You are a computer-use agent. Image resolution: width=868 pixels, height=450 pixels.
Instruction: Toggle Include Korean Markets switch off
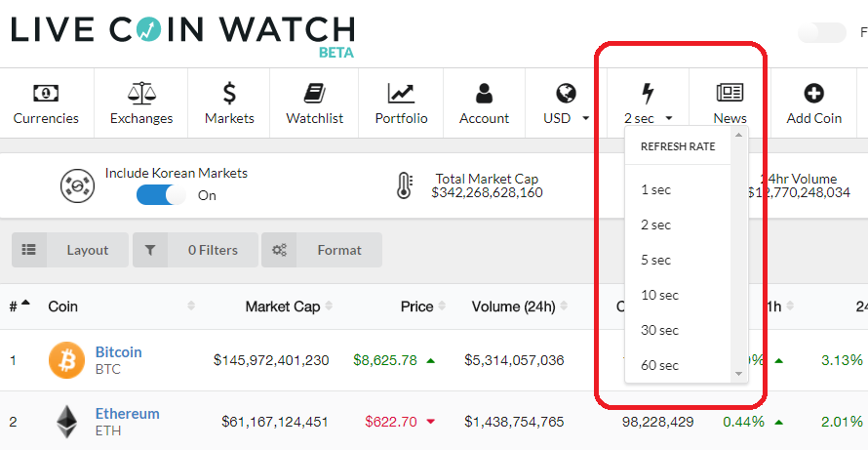(x=161, y=195)
